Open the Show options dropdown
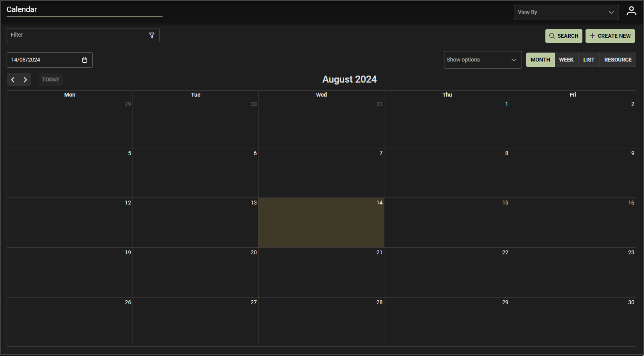 (x=478, y=60)
